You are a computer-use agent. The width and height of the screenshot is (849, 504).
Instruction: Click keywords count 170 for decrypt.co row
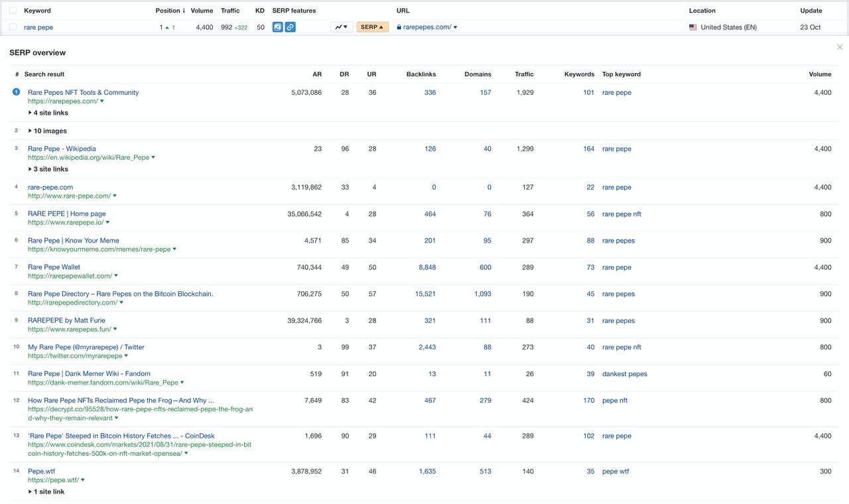[589, 401]
